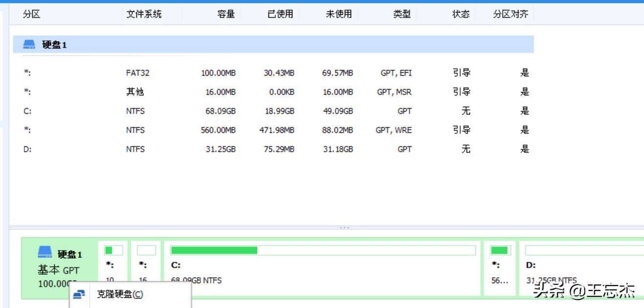Click the splitter dots between the two panes
644x308 pixels.
345,226
